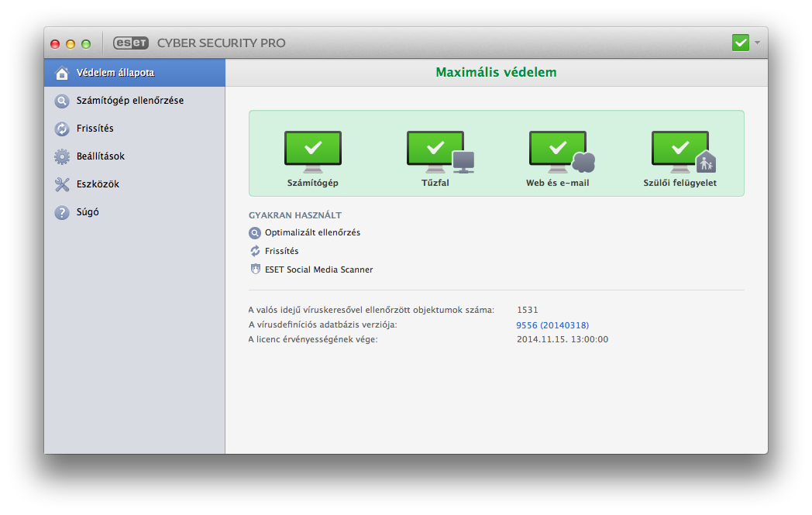Viewport: 812px width, 515px height.
Task: Click the Tűzfal label
Action: 435,184
